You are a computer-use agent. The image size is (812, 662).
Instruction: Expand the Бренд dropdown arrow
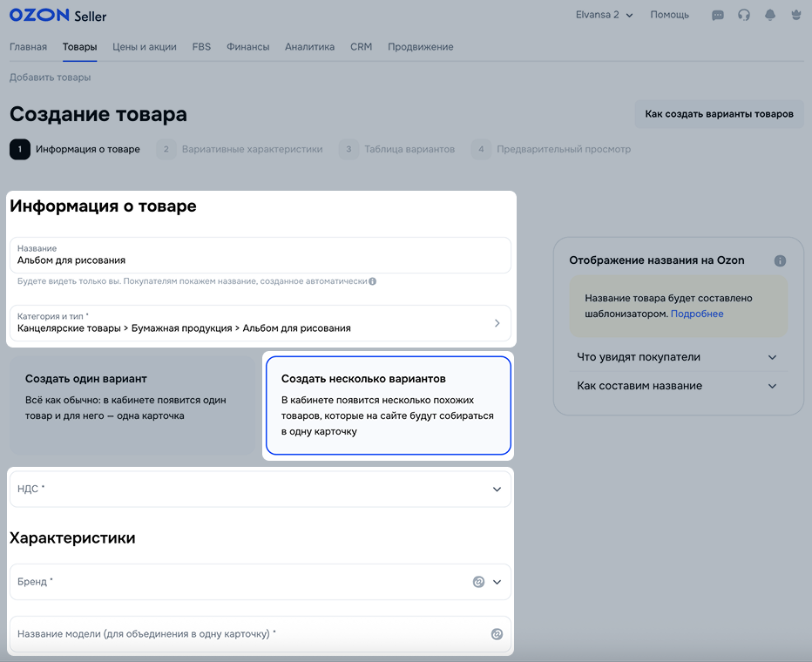497,582
